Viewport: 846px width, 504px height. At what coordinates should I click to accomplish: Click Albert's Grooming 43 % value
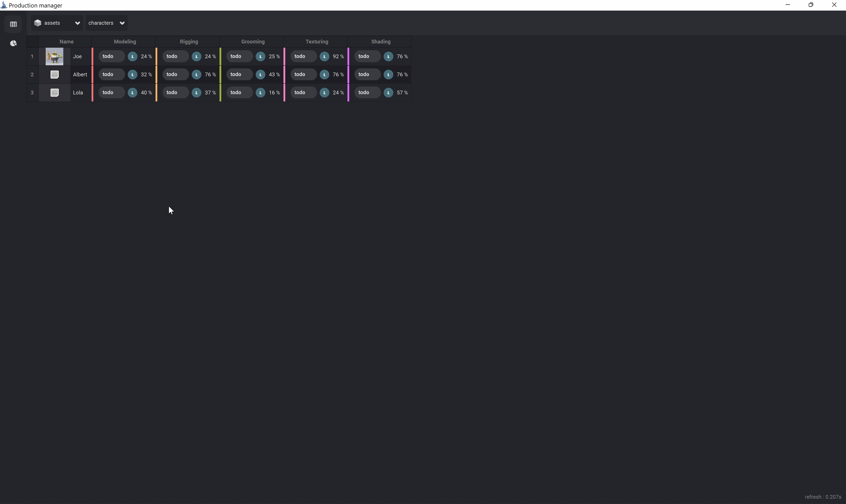[x=274, y=74]
